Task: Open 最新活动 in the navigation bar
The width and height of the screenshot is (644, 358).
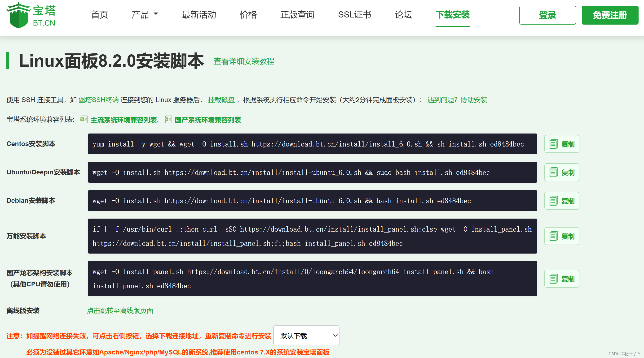Action: pyautogui.click(x=199, y=14)
